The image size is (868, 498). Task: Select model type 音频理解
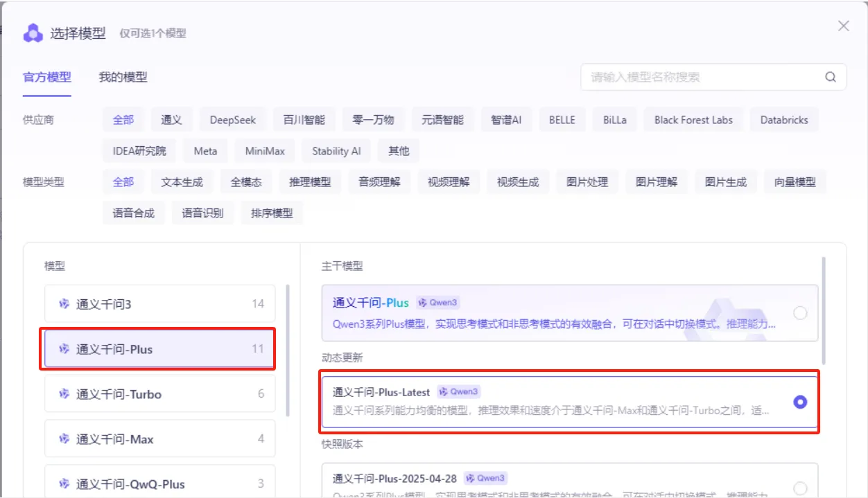coord(379,182)
